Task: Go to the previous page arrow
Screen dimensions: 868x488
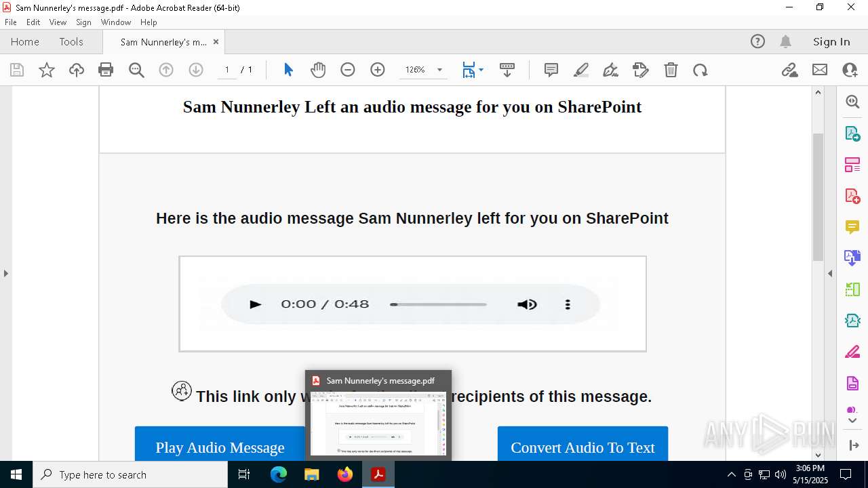Action: (166, 70)
